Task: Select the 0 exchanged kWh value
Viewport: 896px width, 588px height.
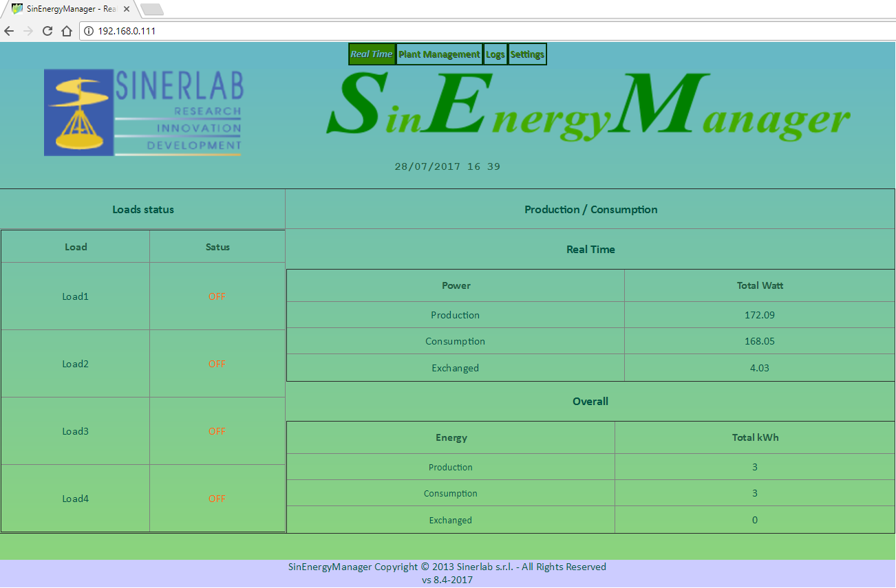Action: 755,520
